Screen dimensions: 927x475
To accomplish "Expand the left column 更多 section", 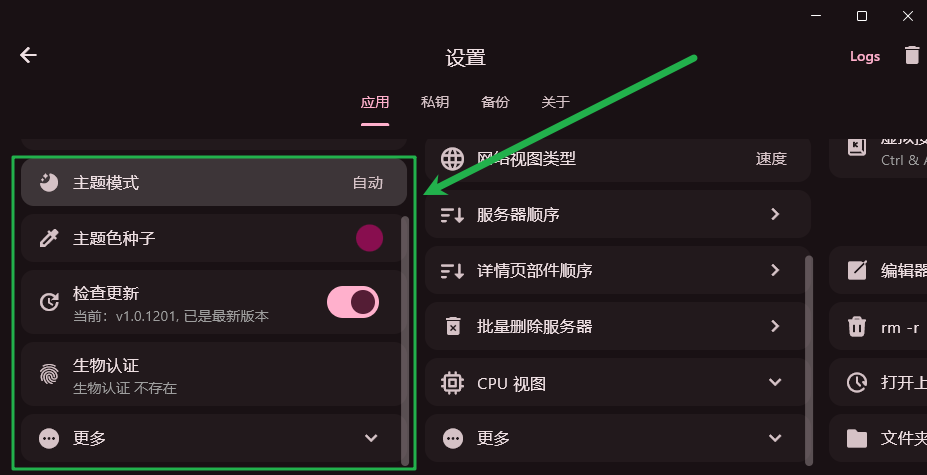I will 371,438.
